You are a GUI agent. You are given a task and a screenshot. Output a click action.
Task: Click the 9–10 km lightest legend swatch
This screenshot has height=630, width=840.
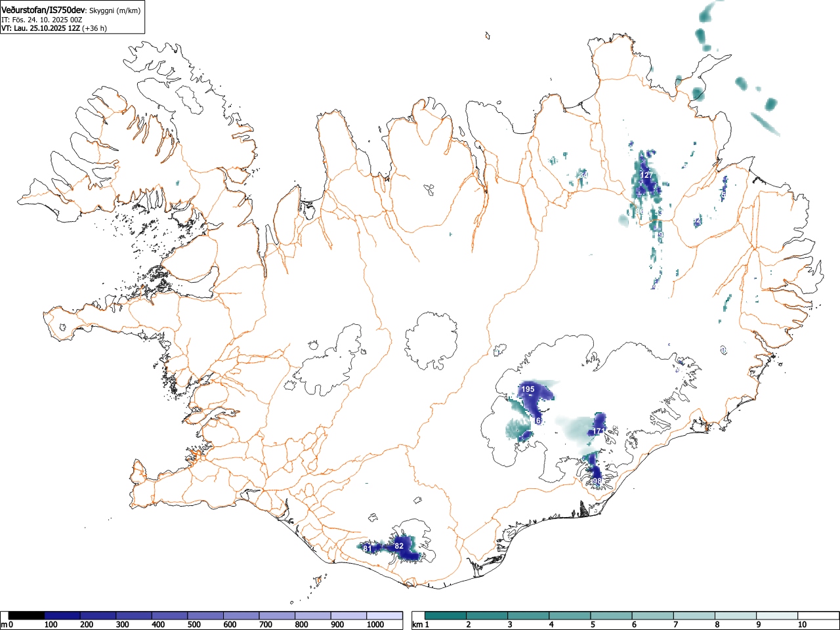(x=778, y=616)
